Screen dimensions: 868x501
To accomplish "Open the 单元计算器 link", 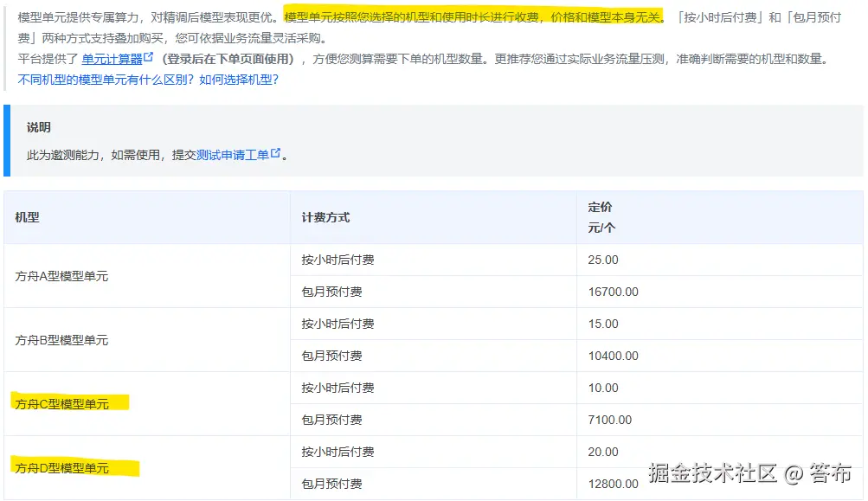I will tap(112, 59).
